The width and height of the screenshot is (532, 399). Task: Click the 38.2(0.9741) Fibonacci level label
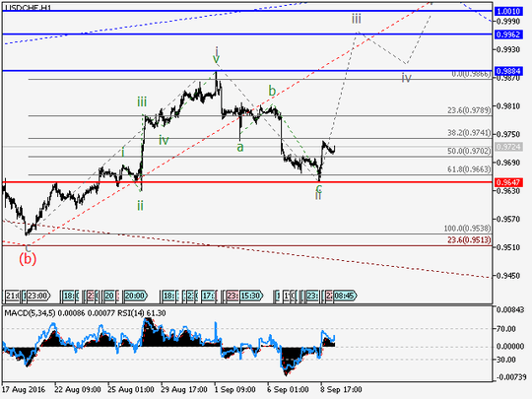[469, 133]
